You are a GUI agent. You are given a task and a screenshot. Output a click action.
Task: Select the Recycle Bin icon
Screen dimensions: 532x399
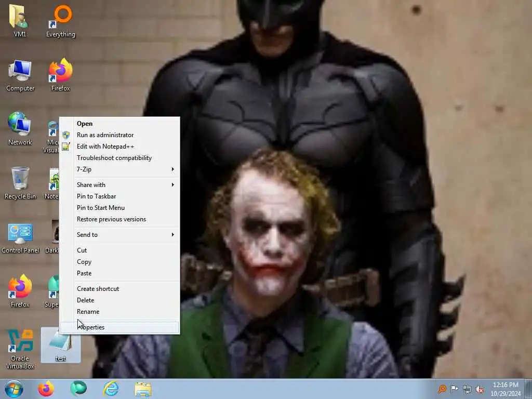coord(20,183)
